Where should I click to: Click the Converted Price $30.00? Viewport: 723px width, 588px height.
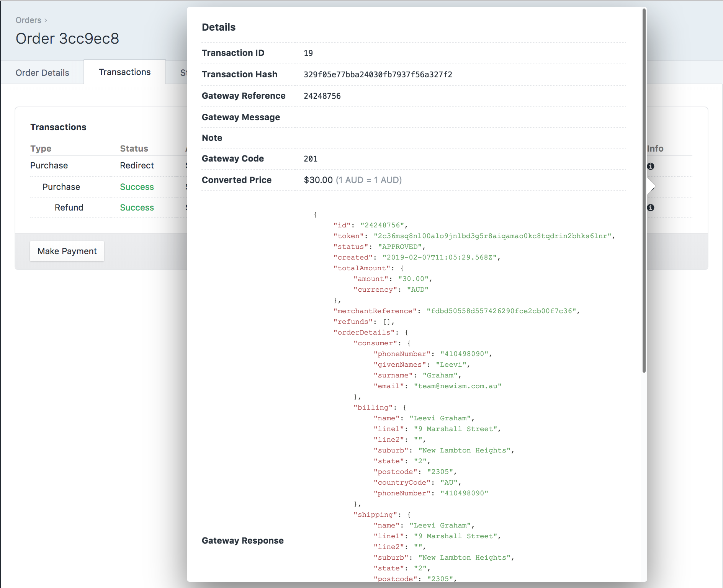[x=318, y=180]
